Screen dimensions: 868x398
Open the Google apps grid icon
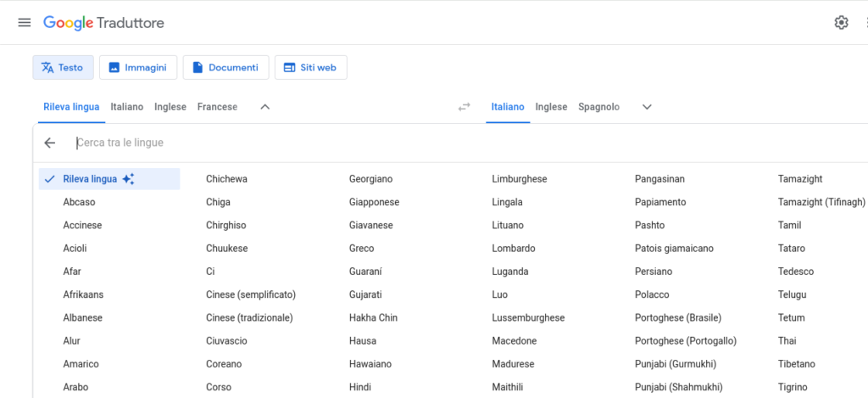click(x=865, y=23)
